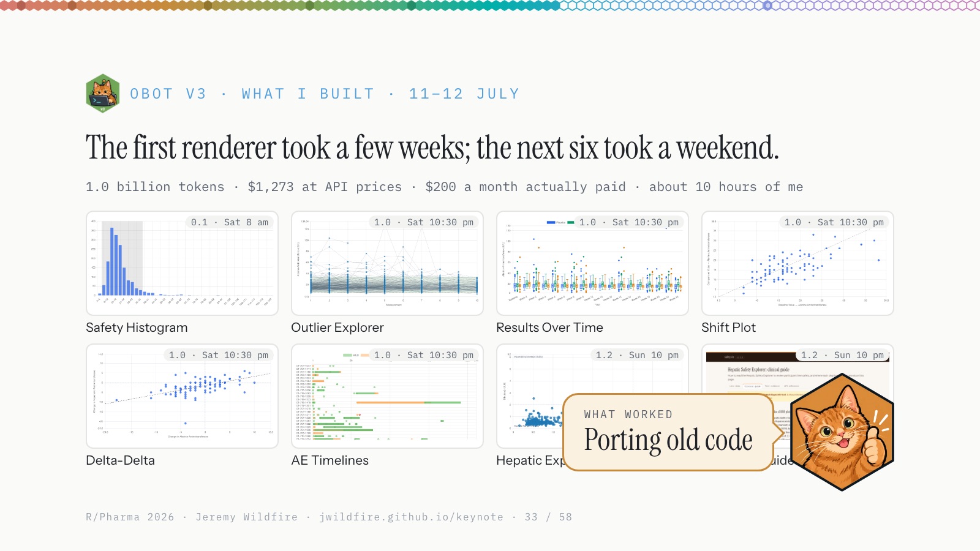
Task: Click the '$200 a month actually paid' stat
Action: click(x=526, y=187)
